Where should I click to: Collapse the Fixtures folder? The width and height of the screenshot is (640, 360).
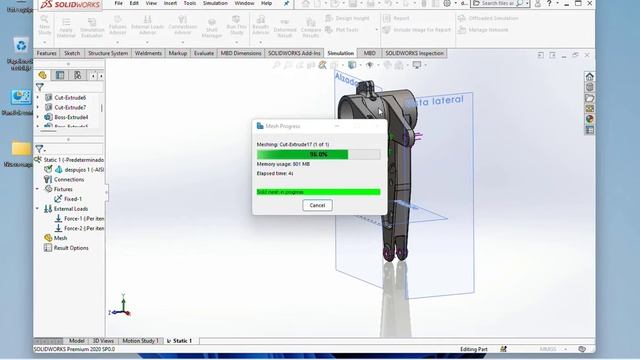pos(37,189)
